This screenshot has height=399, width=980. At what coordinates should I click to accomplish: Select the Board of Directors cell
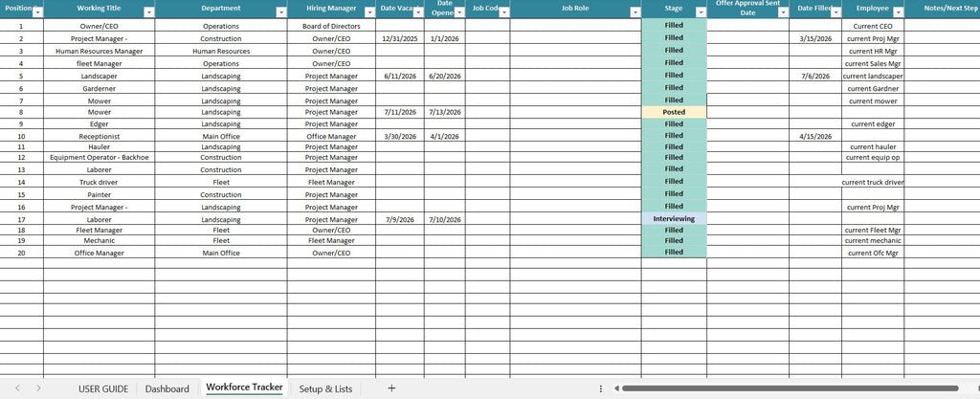pos(331,27)
